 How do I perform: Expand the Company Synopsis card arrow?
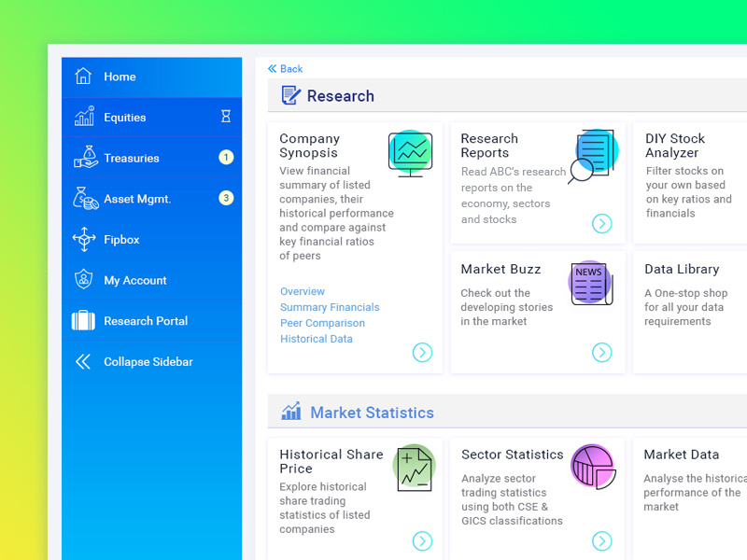423,353
